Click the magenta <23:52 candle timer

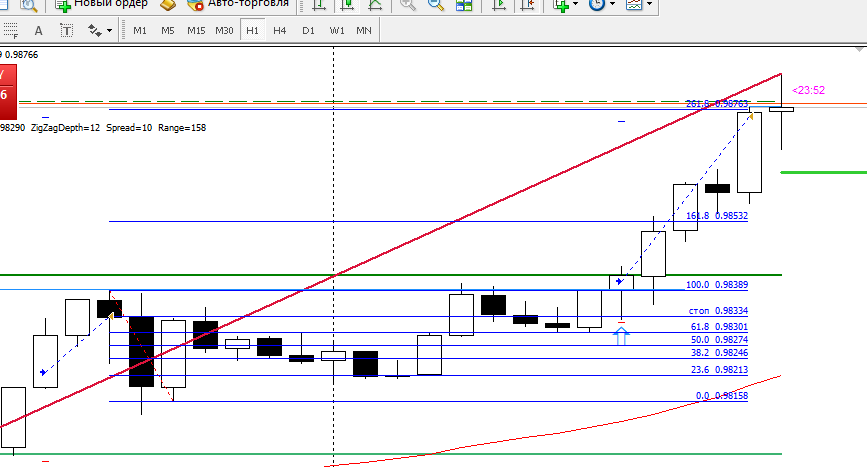coord(808,90)
